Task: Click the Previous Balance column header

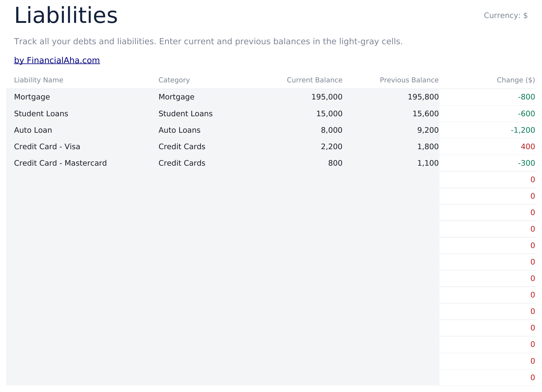Action: coord(409,80)
